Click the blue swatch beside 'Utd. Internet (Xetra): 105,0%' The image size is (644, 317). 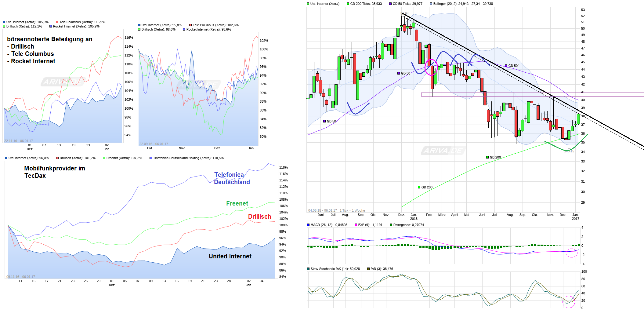(x=4, y=22)
